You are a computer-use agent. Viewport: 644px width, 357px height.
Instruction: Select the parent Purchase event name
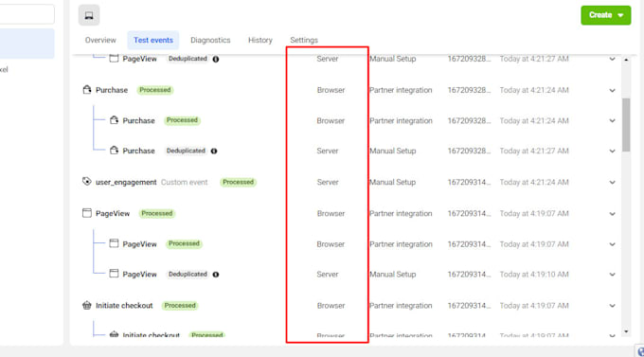(112, 90)
